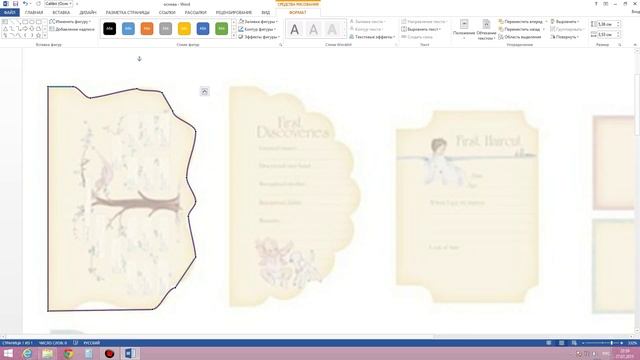
Task: Save the document from quick access toolbar
Action: (15, 4)
